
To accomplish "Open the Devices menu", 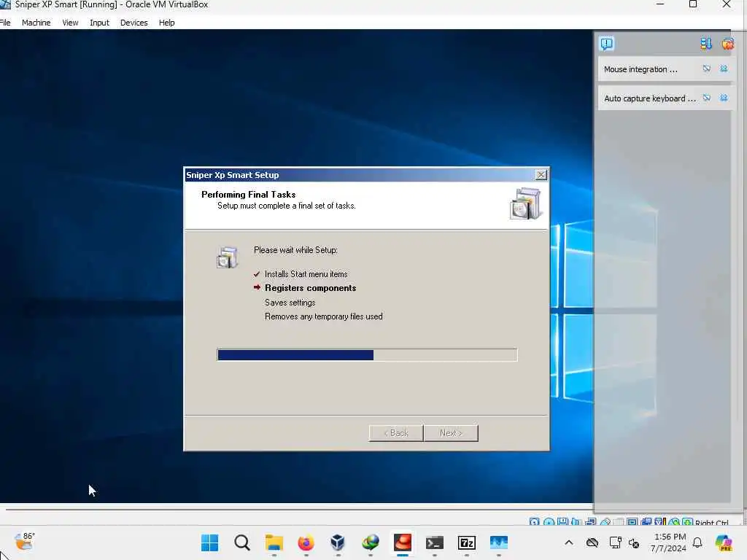I will pyautogui.click(x=134, y=23).
